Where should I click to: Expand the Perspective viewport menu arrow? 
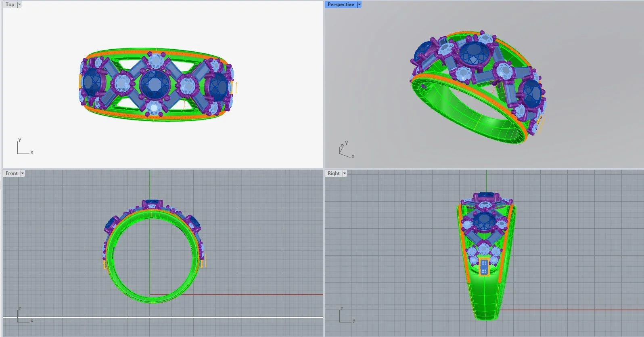pos(359,4)
